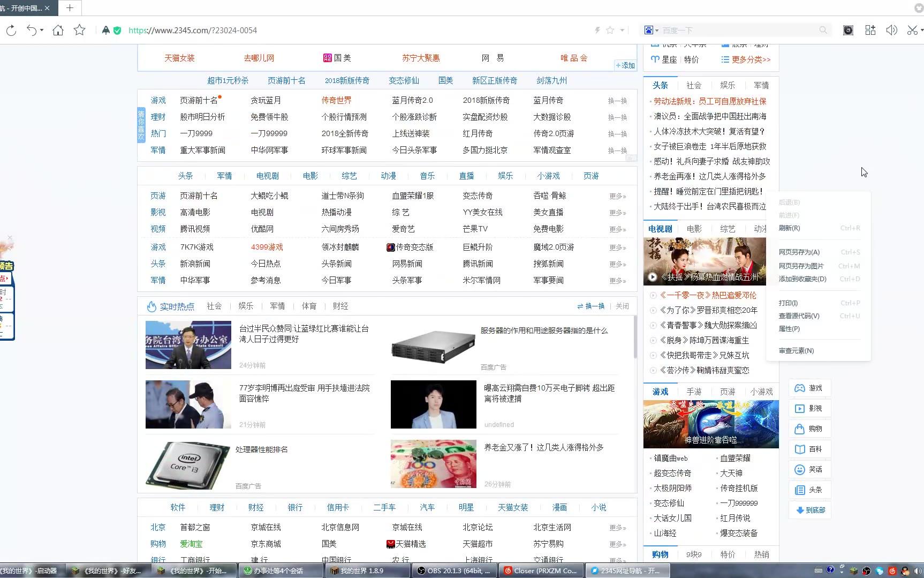The width and height of the screenshot is (924, 578).
Task: Switch to OBS 20.1.3 in the taskbar
Action: (455, 571)
